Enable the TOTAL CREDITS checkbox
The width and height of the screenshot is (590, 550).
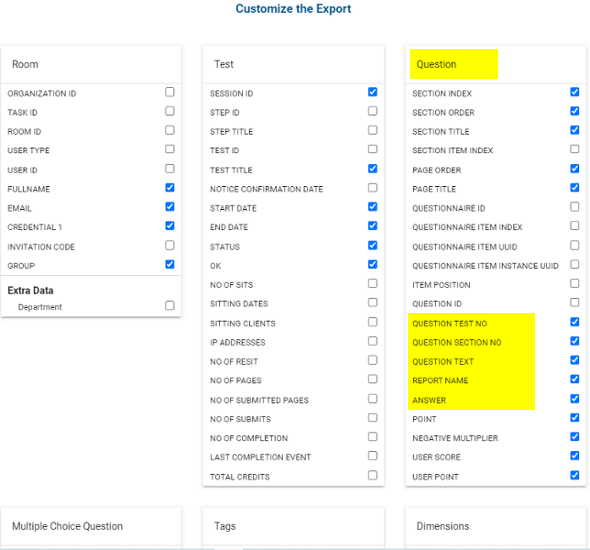[373, 475]
